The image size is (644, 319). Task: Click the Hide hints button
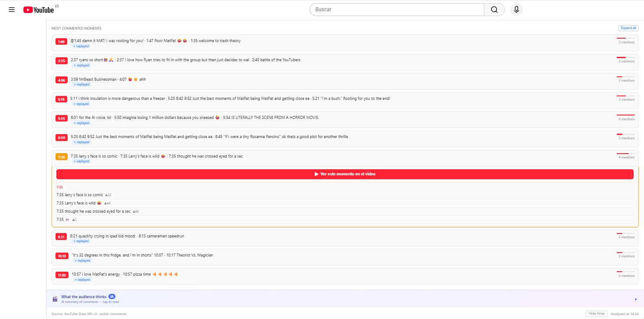pyautogui.click(x=596, y=313)
